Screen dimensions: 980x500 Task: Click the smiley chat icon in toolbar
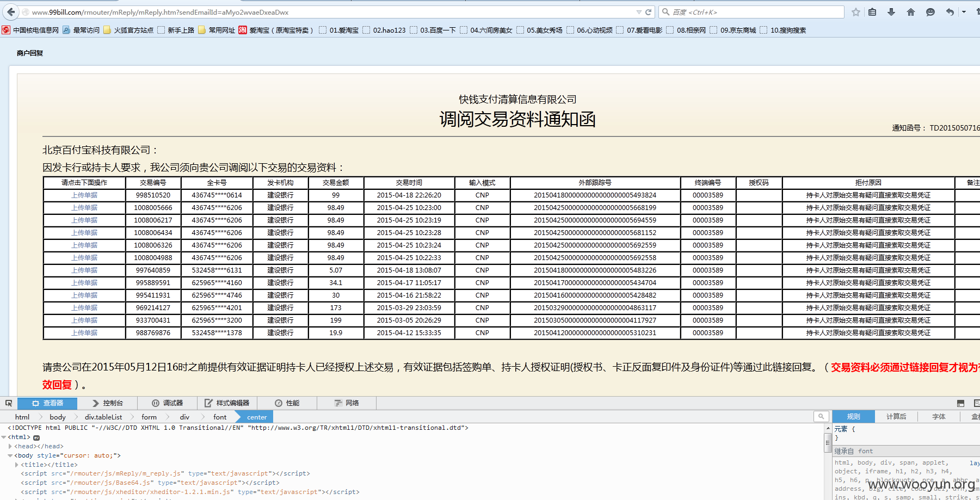pyautogui.click(x=930, y=12)
